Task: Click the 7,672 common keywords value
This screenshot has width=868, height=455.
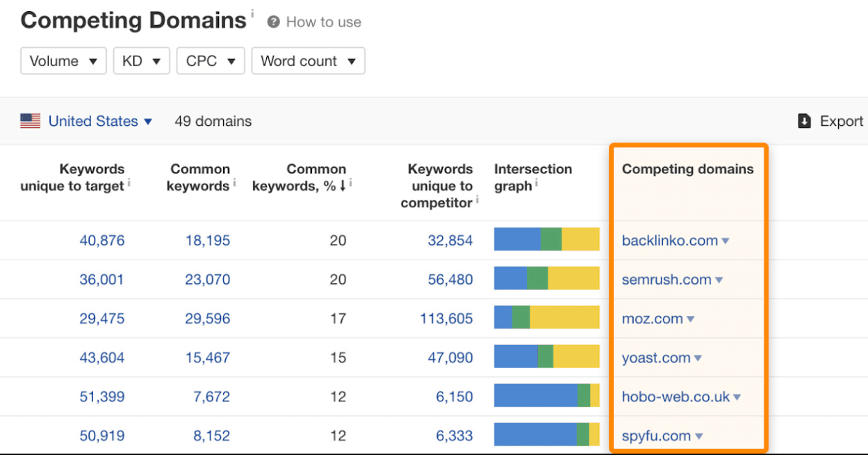Action: pos(212,397)
